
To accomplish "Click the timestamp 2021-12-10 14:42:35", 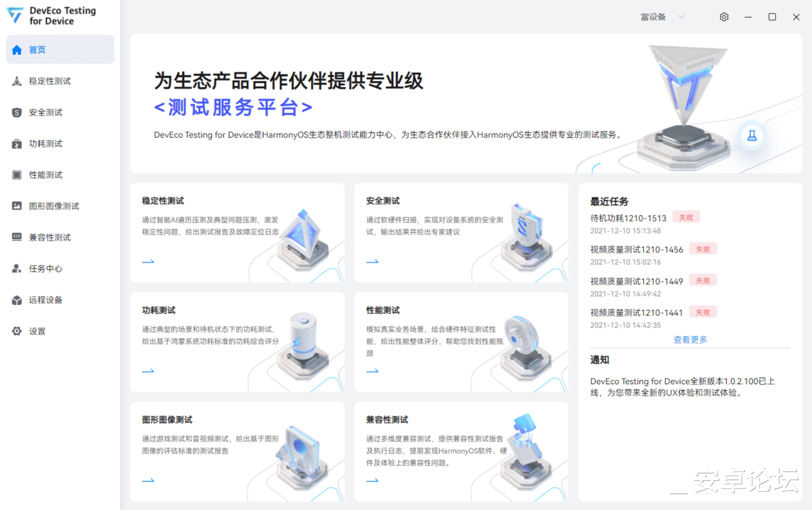I will pos(625,325).
